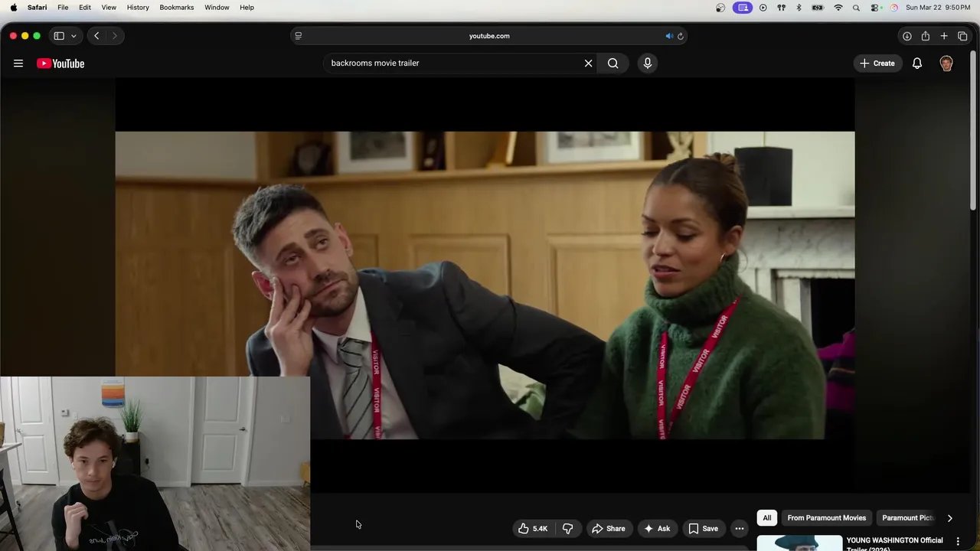Click the youtube.com address field
Viewport: 980px width, 551px height.
[x=489, y=36]
